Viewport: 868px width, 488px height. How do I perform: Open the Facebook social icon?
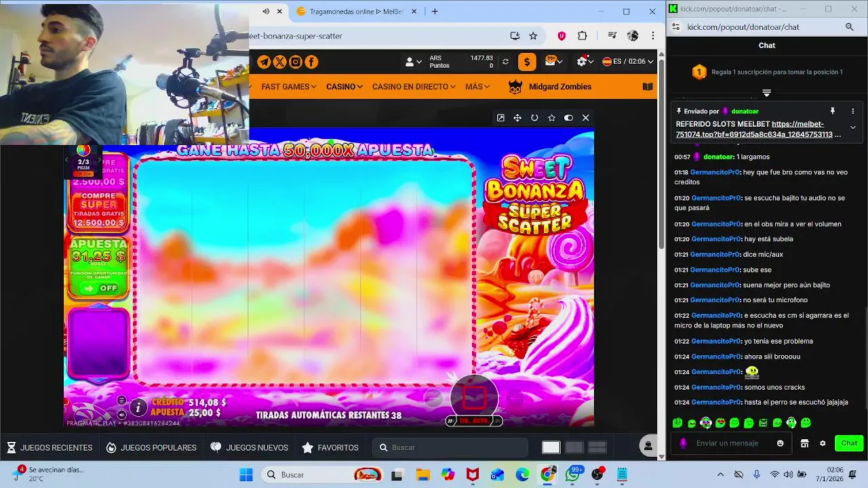(311, 62)
